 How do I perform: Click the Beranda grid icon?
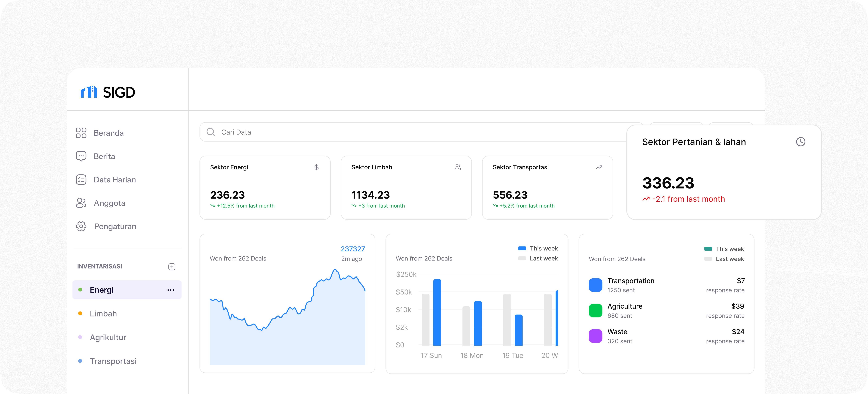tap(81, 133)
